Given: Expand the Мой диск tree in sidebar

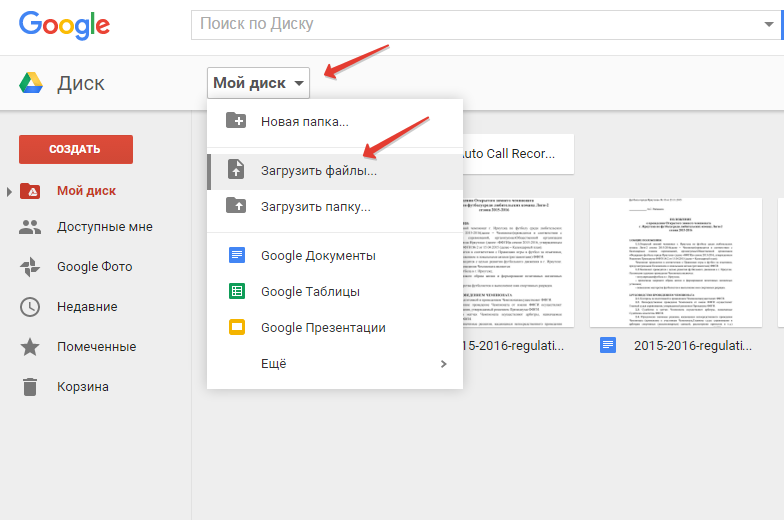Looking at the screenshot, I should pyautogui.click(x=9, y=192).
